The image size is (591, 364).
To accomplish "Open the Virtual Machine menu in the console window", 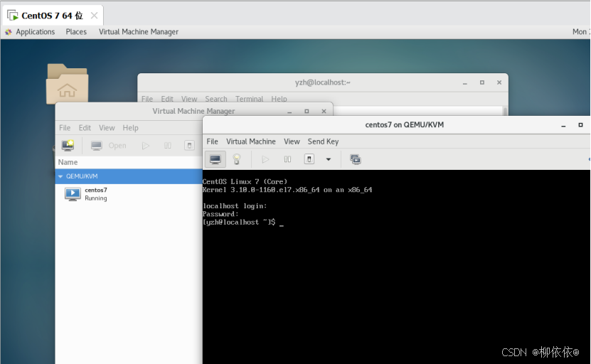I will (250, 141).
